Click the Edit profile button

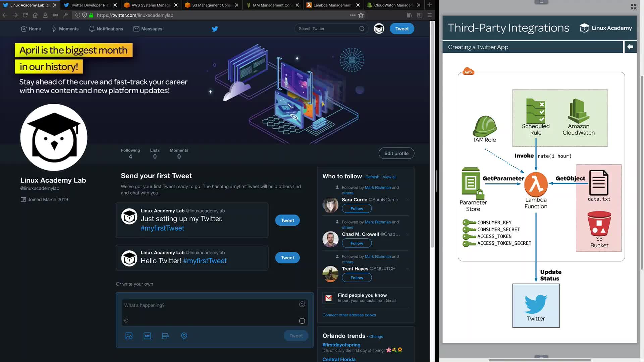click(x=396, y=154)
